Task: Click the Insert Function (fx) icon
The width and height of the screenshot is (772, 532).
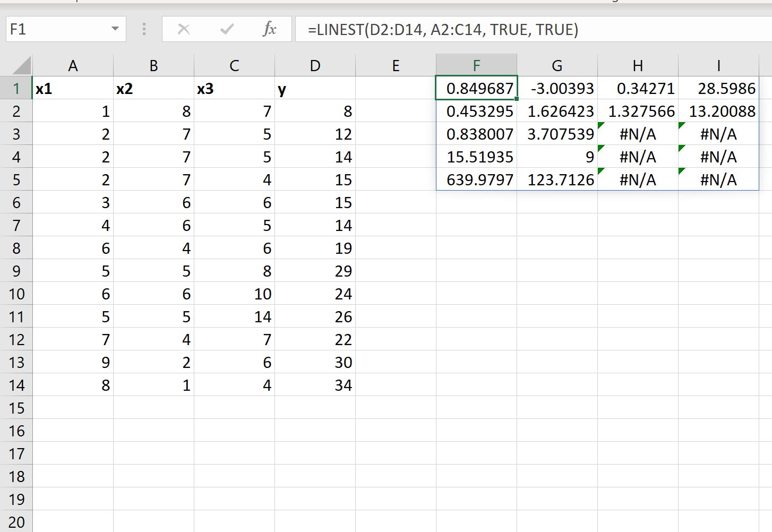Action: point(270,30)
